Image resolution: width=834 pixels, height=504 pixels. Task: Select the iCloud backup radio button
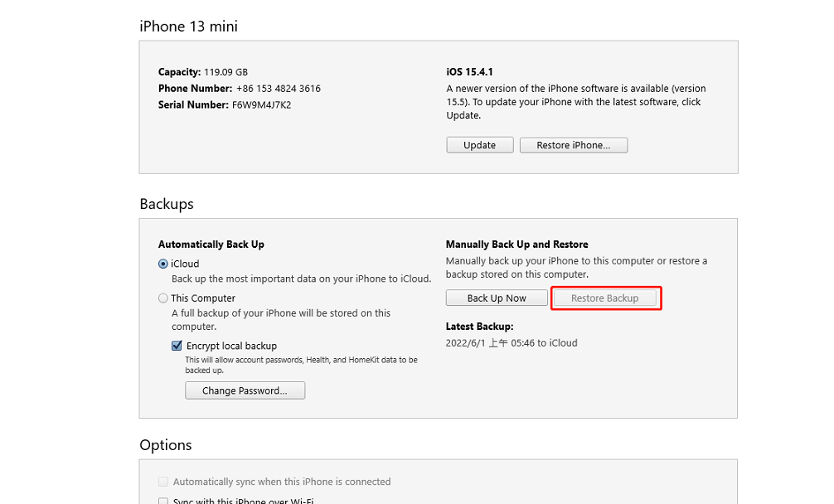[x=163, y=264]
